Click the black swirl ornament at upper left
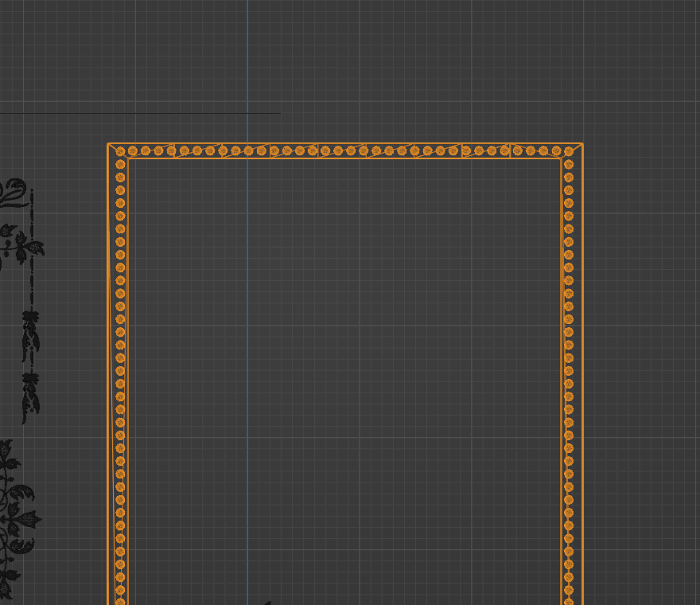The height and width of the screenshot is (605, 700). (14, 193)
